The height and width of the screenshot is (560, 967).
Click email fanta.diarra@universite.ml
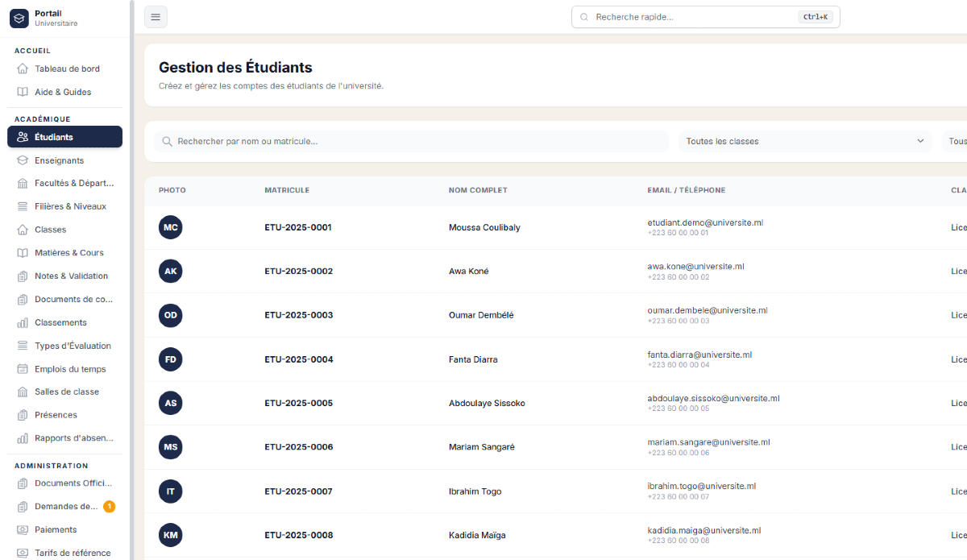[x=699, y=355]
